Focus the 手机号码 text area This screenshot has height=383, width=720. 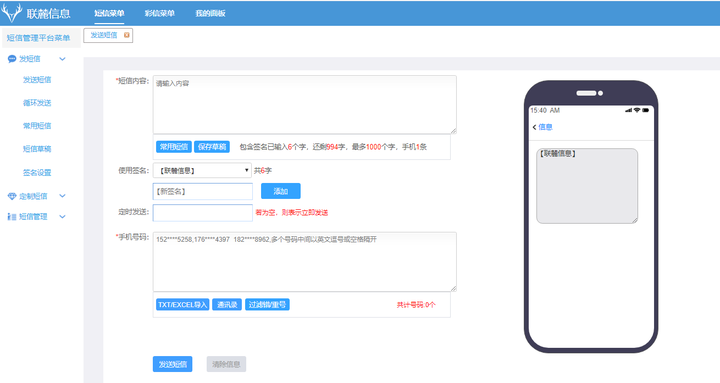tap(304, 262)
